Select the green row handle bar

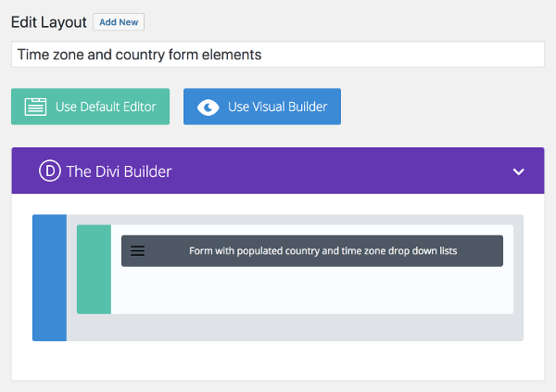[94, 270]
